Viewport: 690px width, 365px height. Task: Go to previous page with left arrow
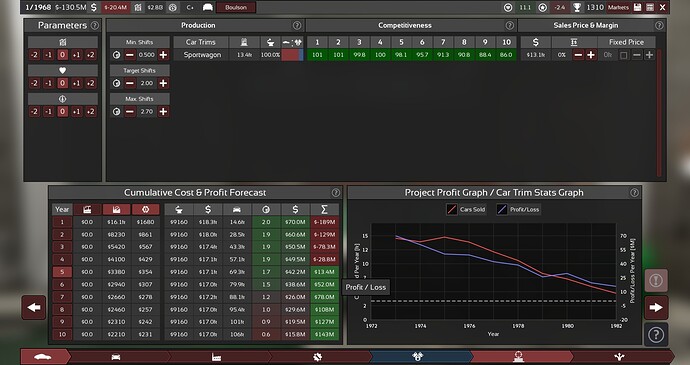coord(33,307)
